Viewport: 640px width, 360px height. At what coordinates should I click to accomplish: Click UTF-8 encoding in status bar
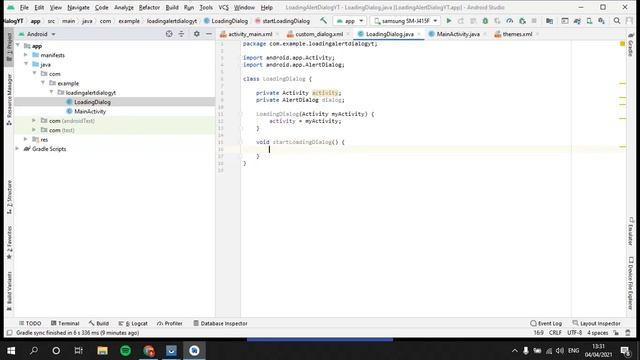point(574,333)
